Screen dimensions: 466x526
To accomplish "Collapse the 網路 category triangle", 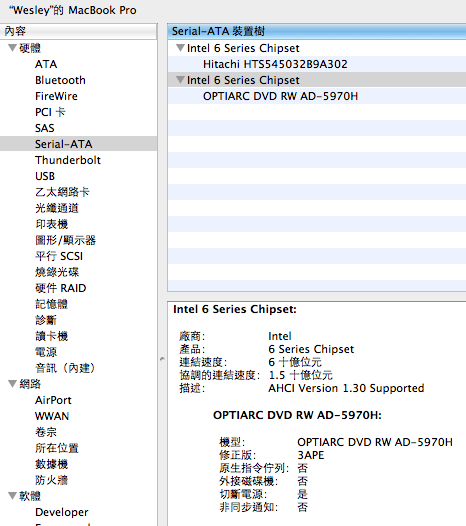I will [12, 383].
